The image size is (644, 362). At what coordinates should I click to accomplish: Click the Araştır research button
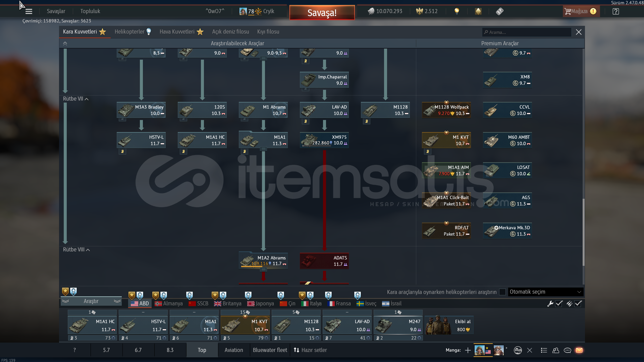[91, 301]
